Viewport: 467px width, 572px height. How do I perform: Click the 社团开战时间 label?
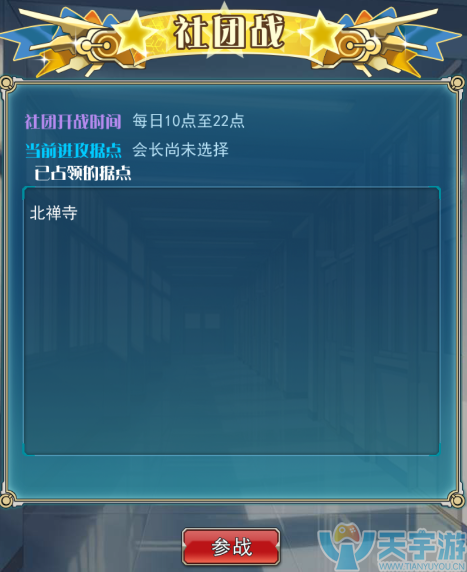[x=73, y=121]
